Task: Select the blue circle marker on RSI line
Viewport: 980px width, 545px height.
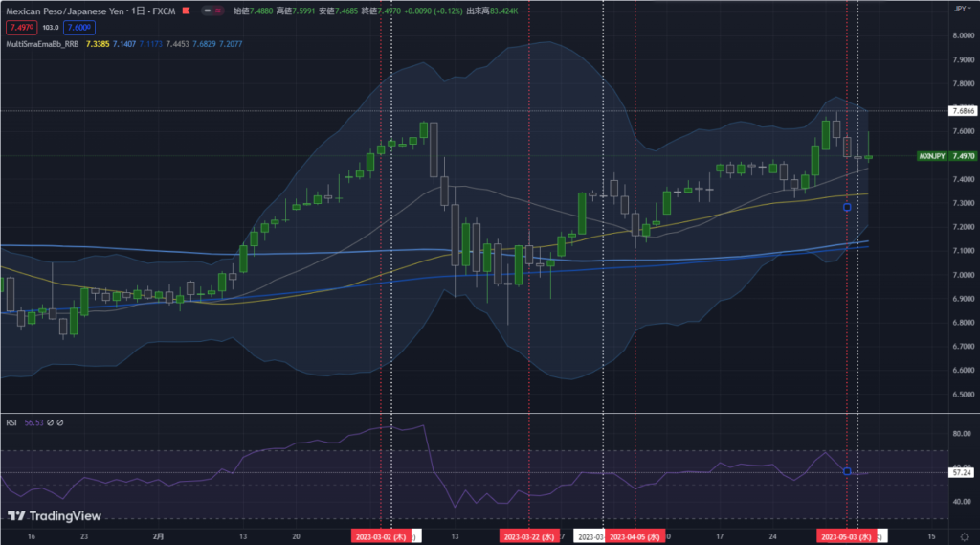Action: (847, 470)
